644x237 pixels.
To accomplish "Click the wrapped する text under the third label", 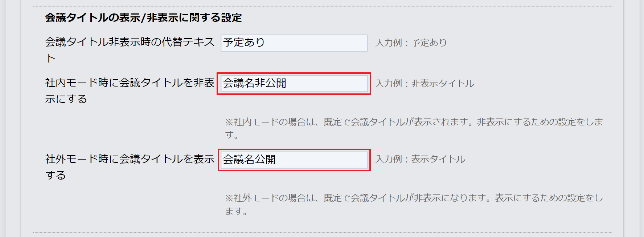I will (x=56, y=176).
